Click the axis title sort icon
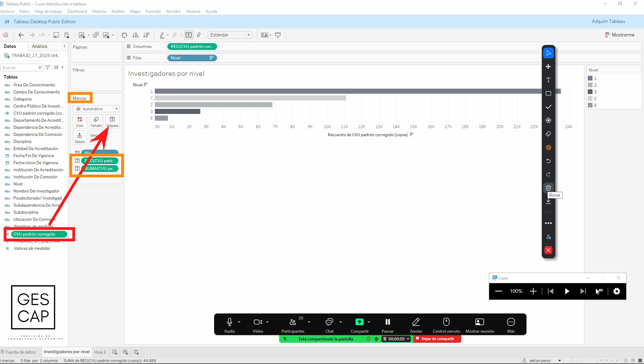Screen dimensions: 644x364 tap(411, 135)
